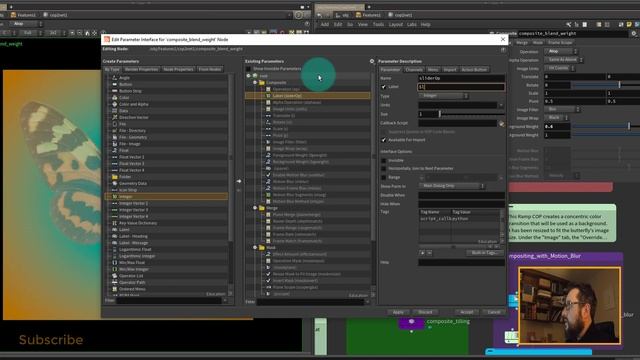This screenshot has height=360, width=640.
Task: Click the Disable When input field
Action: click(x=461, y=195)
